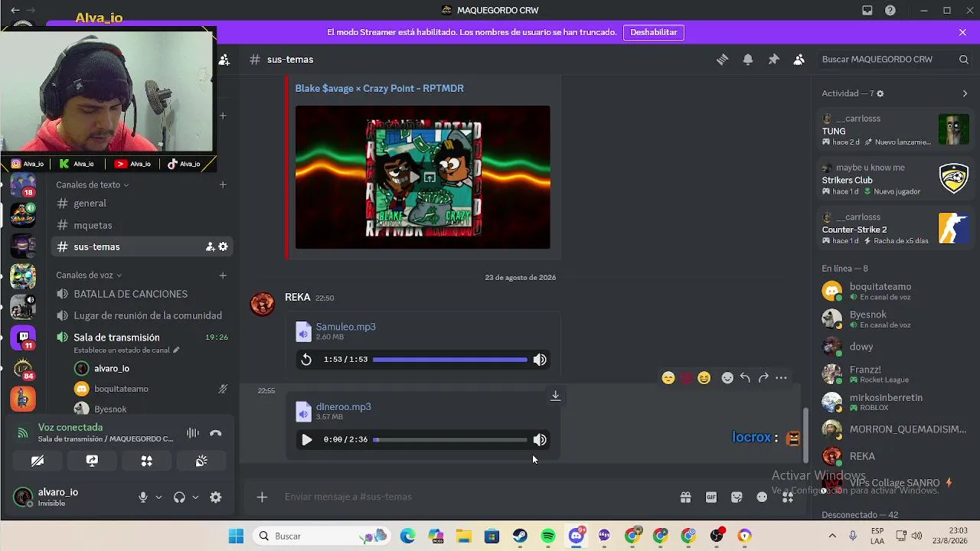This screenshot has width=980, height=551.
Task: Open more message options ellipsis
Action: coord(781,377)
